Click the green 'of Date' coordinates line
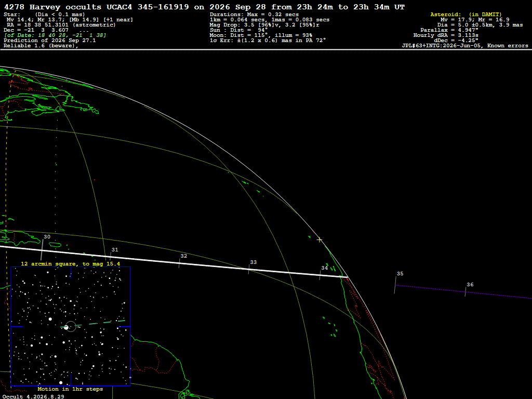Image resolution: width=532 pixels, height=399 pixels. 55,35
